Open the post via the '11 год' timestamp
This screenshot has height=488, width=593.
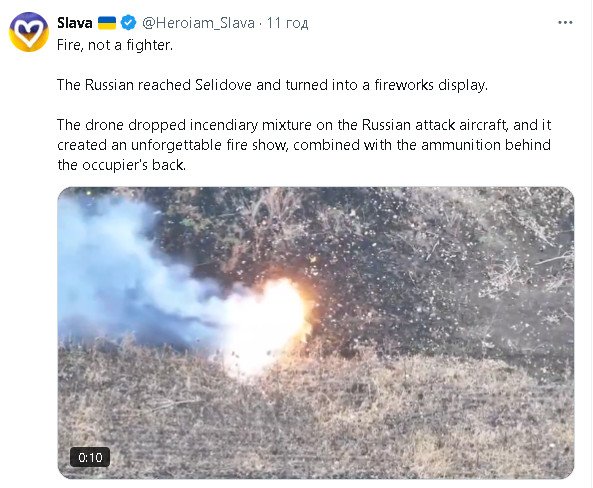pyautogui.click(x=287, y=23)
